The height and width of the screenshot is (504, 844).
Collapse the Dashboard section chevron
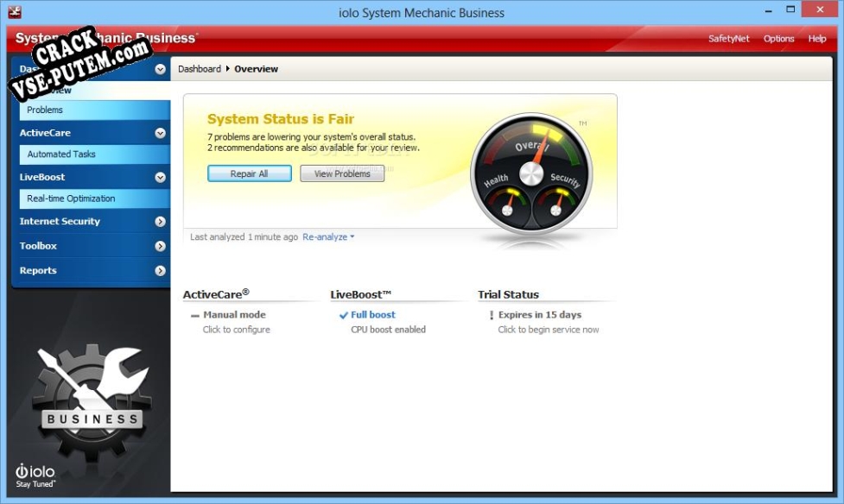click(x=160, y=69)
